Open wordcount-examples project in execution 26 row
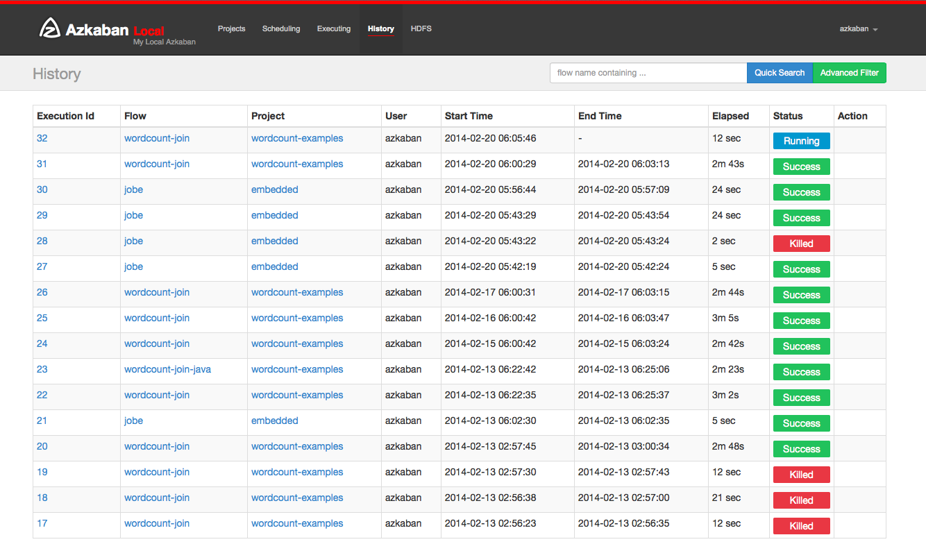 tap(297, 293)
